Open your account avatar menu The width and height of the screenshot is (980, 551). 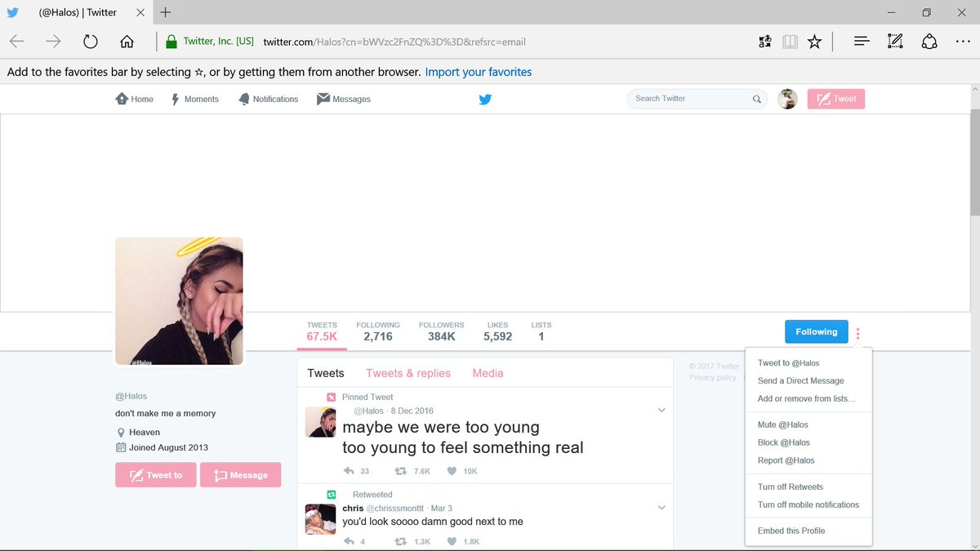click(x=787, y=99)
